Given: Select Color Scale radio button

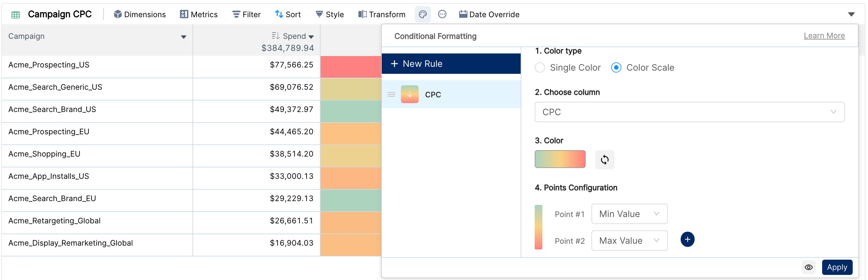Looking at the screenshot, I should 616,68.
